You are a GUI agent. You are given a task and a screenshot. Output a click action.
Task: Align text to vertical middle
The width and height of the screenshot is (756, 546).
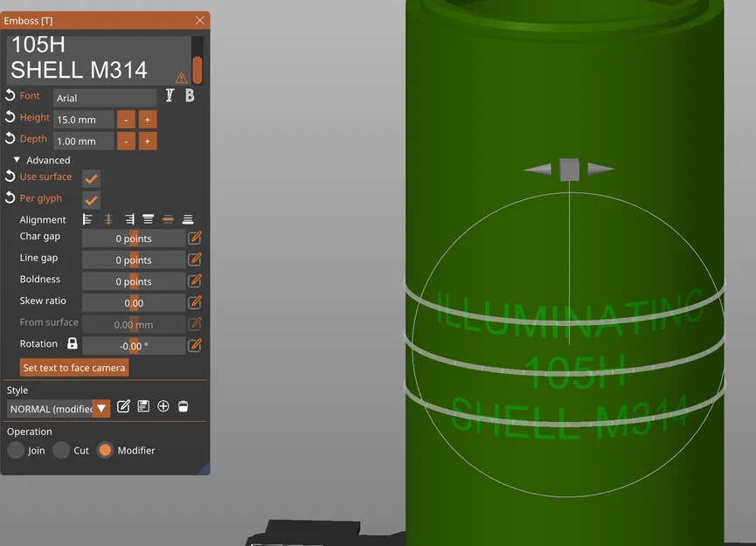(x=168, y=220)
